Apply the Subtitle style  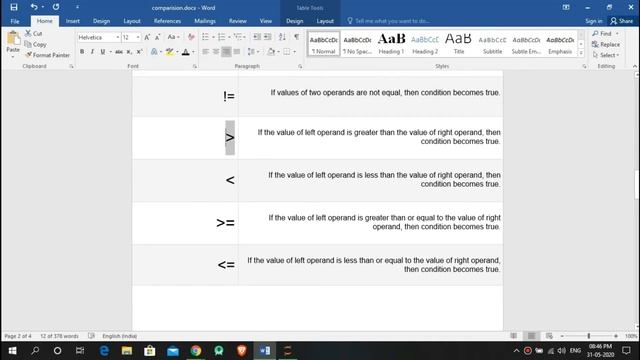pos(493,44)
